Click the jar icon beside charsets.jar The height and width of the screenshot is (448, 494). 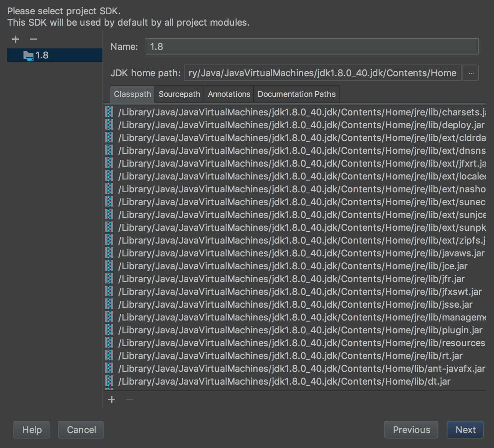coord(109,112)
